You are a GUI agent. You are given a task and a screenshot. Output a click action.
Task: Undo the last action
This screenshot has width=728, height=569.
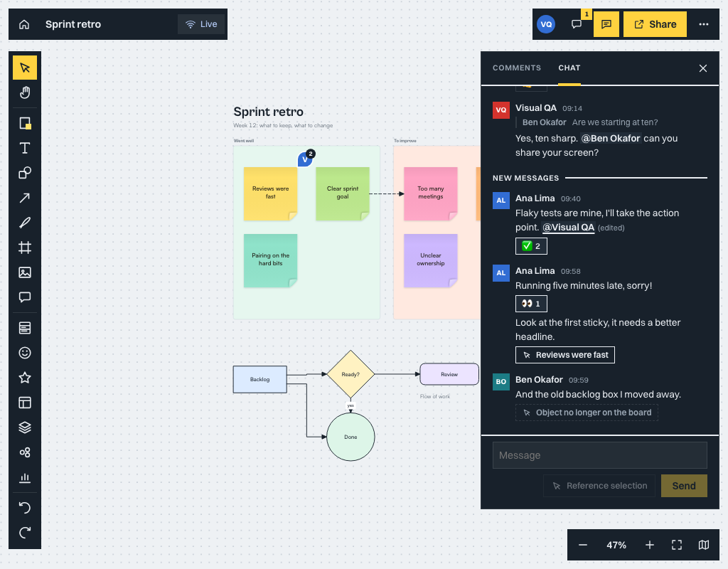(x=25, y=508)
